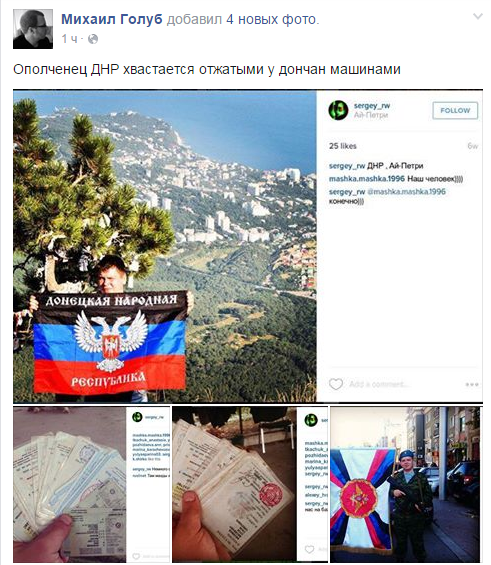Like the photo with heart icon
The width and height of the screenshot is (491, 565).
tap(336, 384)
